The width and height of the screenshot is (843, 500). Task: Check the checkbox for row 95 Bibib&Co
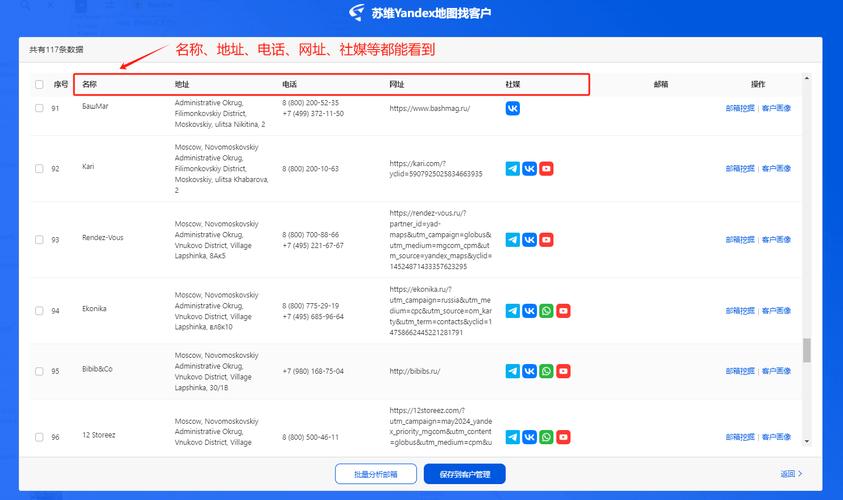coord(39,372)
